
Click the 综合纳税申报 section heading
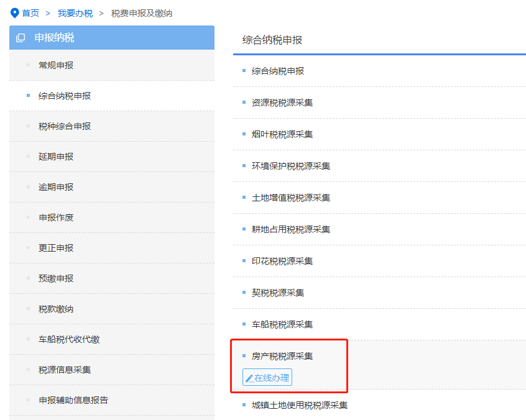coord(272,40)
